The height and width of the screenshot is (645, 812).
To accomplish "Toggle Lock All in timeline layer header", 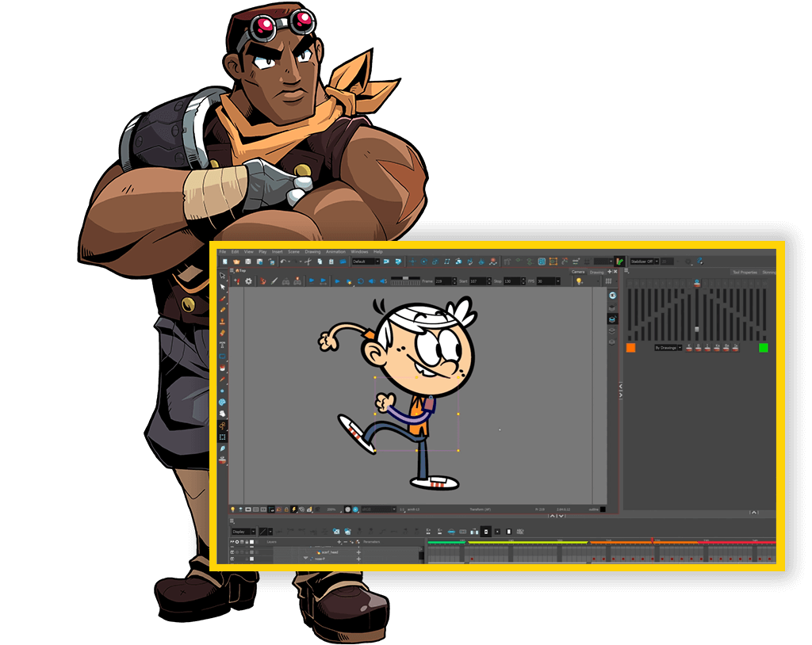I will (x=247, y=542).
